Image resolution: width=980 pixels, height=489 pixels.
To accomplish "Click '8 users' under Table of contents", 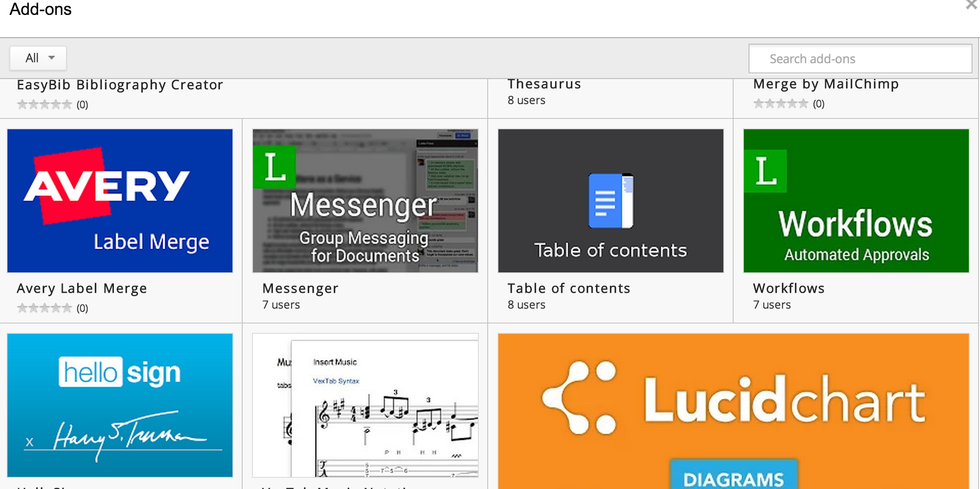I will click(527, 305).
